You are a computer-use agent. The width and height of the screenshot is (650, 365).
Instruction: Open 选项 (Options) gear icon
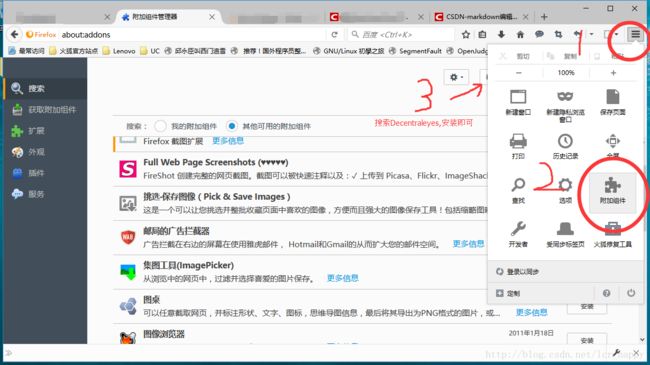click(x=565, y=191)
